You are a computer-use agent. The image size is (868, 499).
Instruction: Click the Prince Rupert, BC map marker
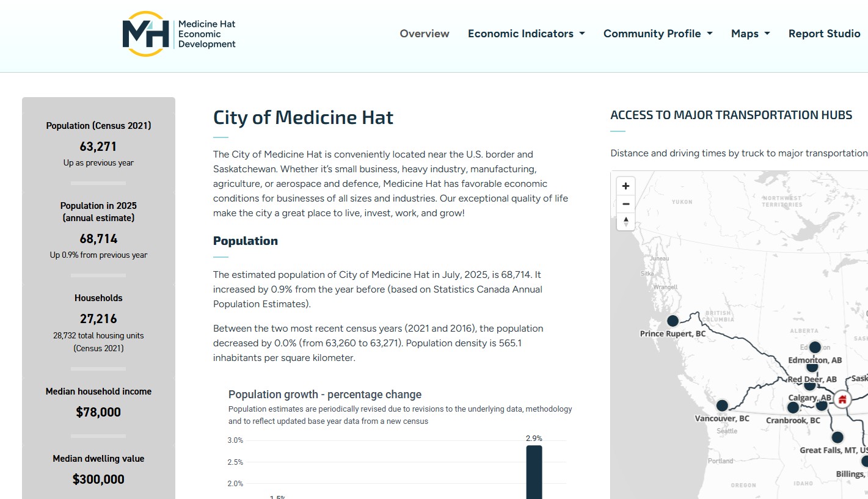[673, 321]
